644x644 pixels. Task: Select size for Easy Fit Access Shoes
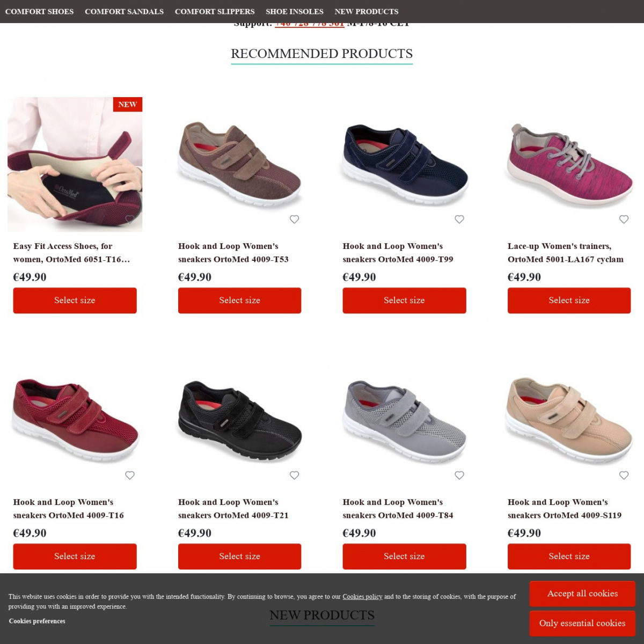pos(75,301)
